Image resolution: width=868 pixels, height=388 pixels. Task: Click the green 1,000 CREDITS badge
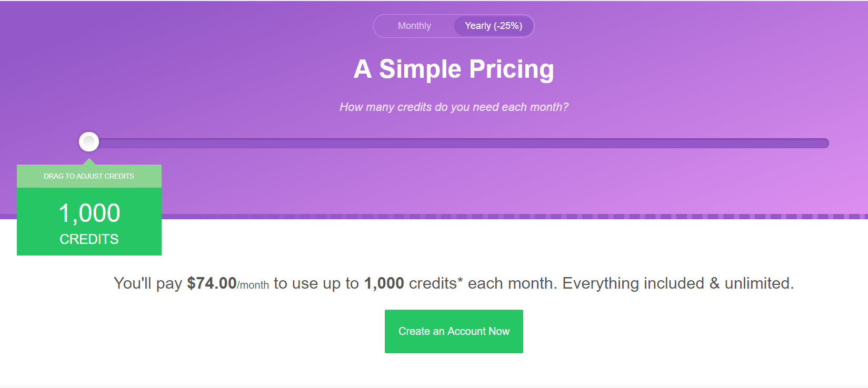click(88, 221)
